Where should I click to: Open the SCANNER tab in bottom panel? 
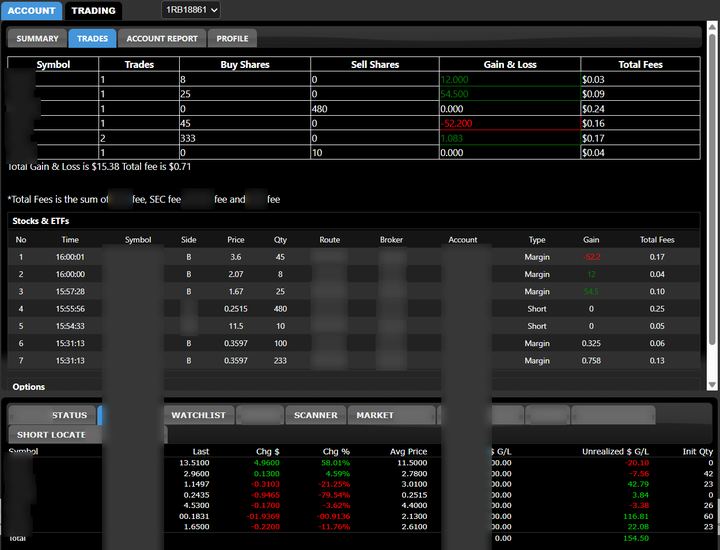point(315,415)
